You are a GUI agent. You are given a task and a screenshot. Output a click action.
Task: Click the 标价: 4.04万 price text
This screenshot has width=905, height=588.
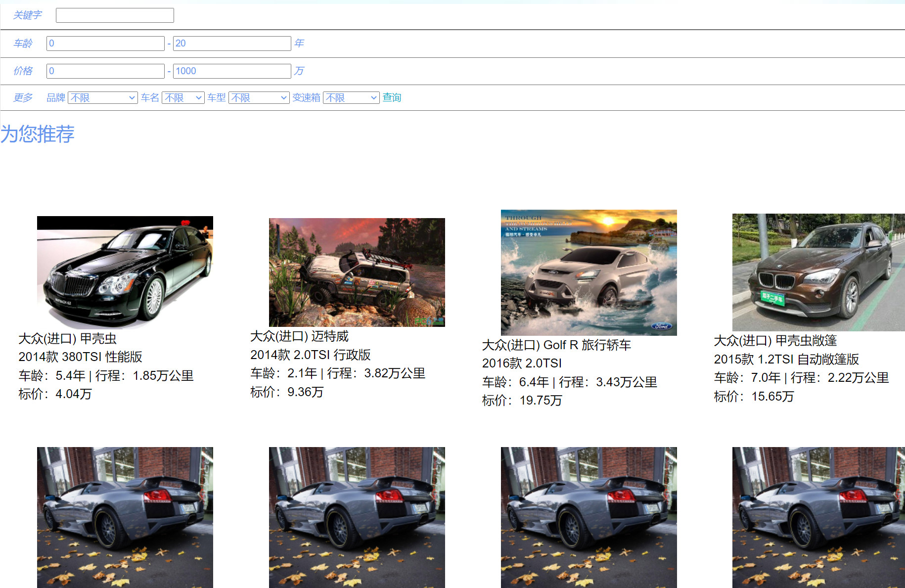[x=55, y=394]
